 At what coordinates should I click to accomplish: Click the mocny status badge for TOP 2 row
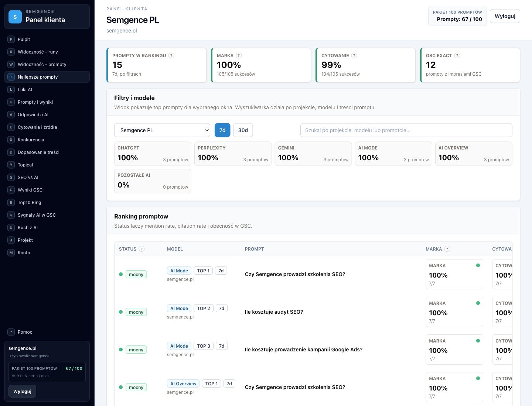click(136, 312)
